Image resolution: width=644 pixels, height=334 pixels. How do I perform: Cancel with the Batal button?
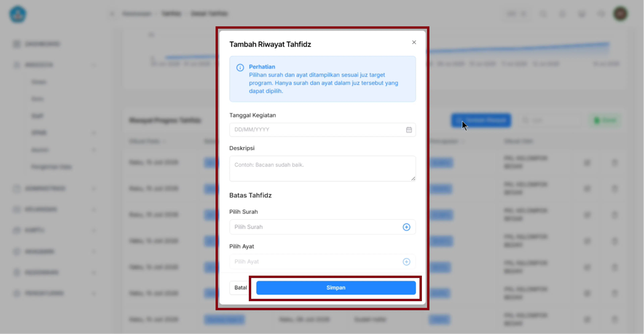point(240,288)
